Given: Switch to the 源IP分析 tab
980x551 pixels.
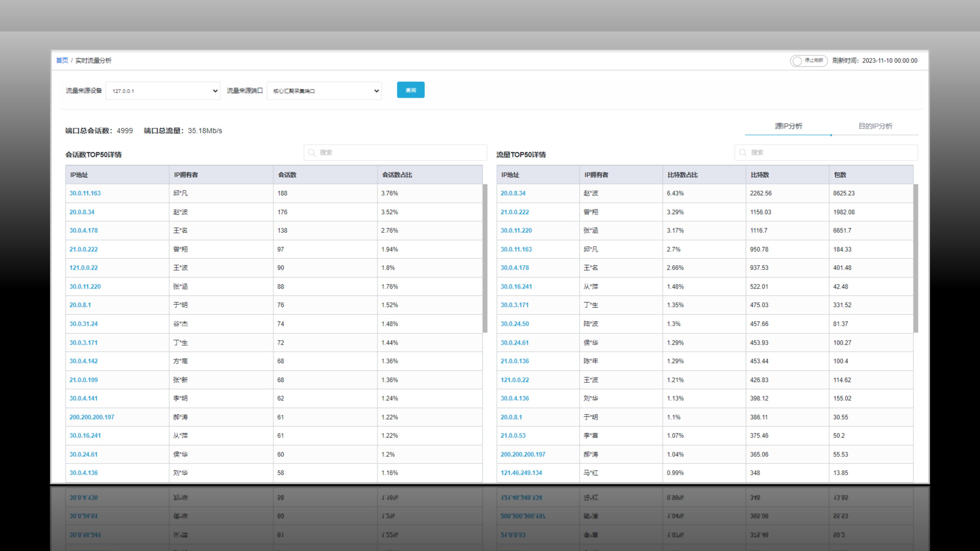Looking at the screenshot, I should coord(788,126).
